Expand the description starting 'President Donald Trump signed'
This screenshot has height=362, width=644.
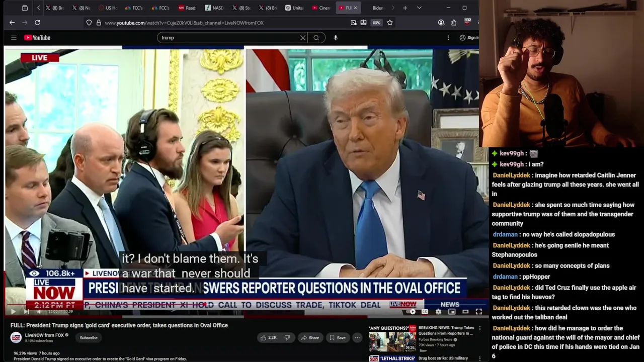coord(100,359)
